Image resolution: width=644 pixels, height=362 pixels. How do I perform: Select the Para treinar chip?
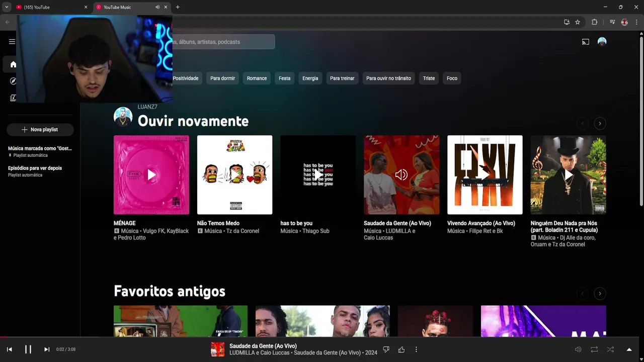coord(342,78)
